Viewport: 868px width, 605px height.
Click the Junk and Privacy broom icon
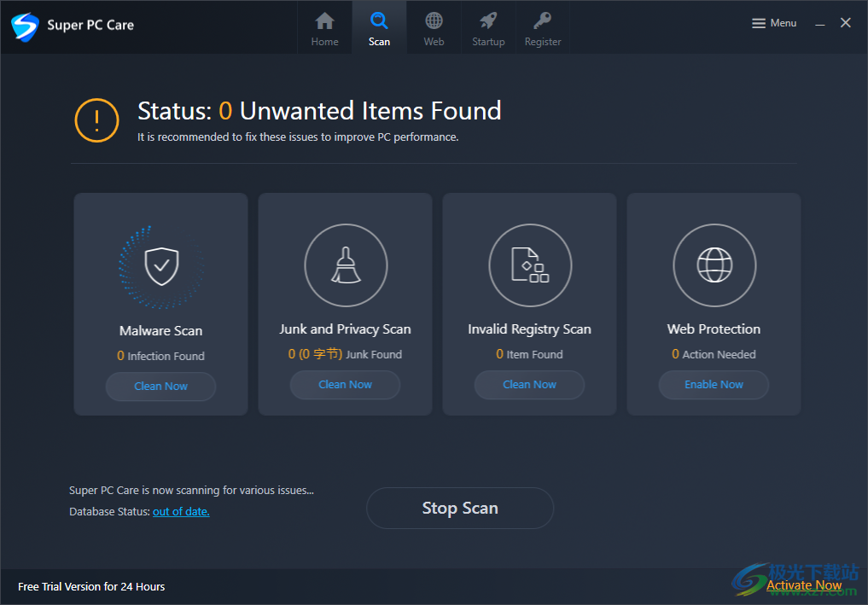click(x=346, y=265)
